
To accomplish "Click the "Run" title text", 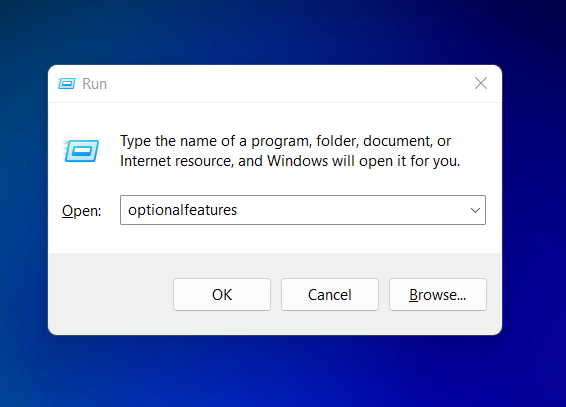I will [95, 84].
